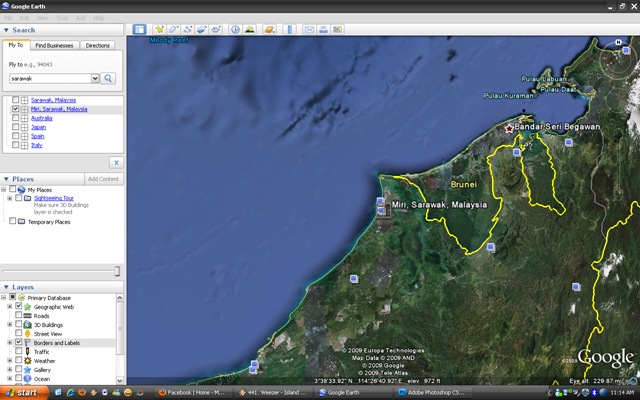Enable the Roads layer checkbox
640x400 pixels.
point(18,315)
